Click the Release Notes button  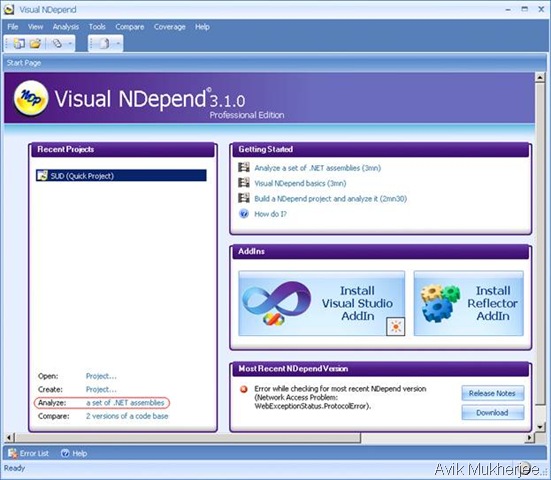[492, 393]
